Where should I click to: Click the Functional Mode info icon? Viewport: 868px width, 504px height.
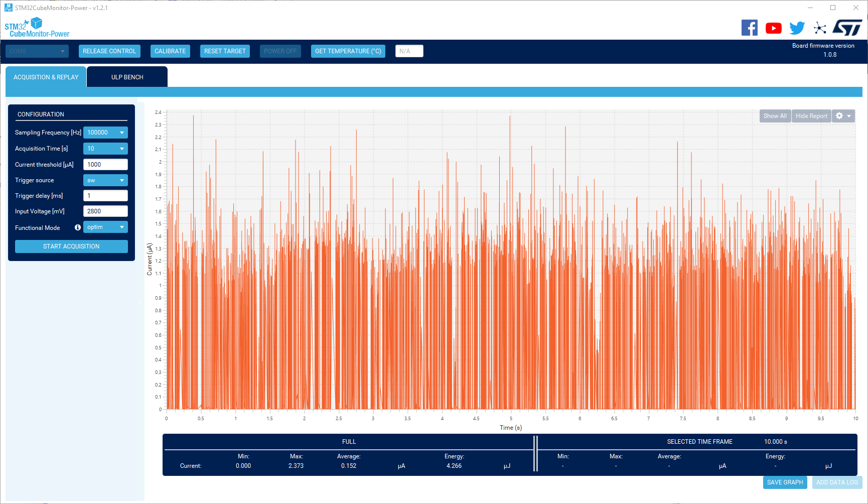coord(78,227)
